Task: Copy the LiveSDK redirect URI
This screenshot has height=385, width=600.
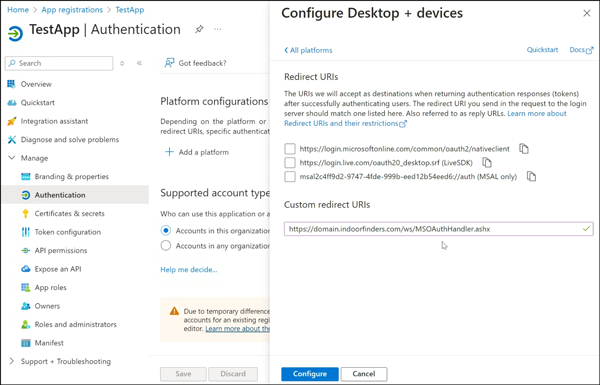Action: 487,163
